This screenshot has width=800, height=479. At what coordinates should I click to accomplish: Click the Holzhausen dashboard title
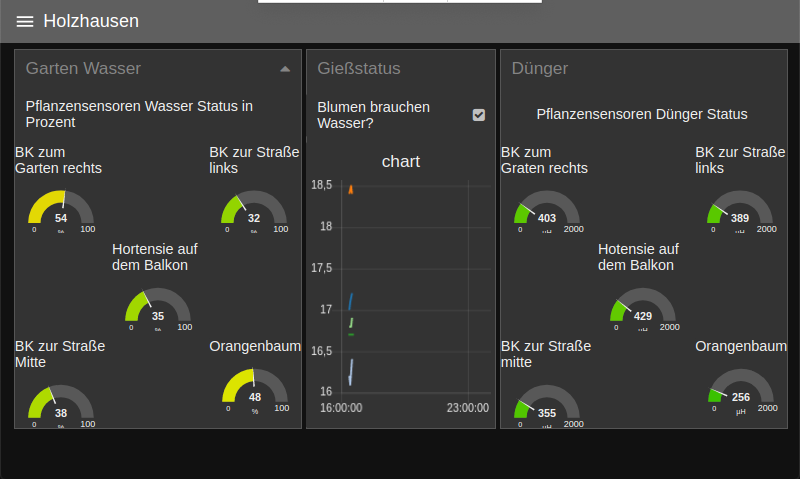(x=91, y=21)
